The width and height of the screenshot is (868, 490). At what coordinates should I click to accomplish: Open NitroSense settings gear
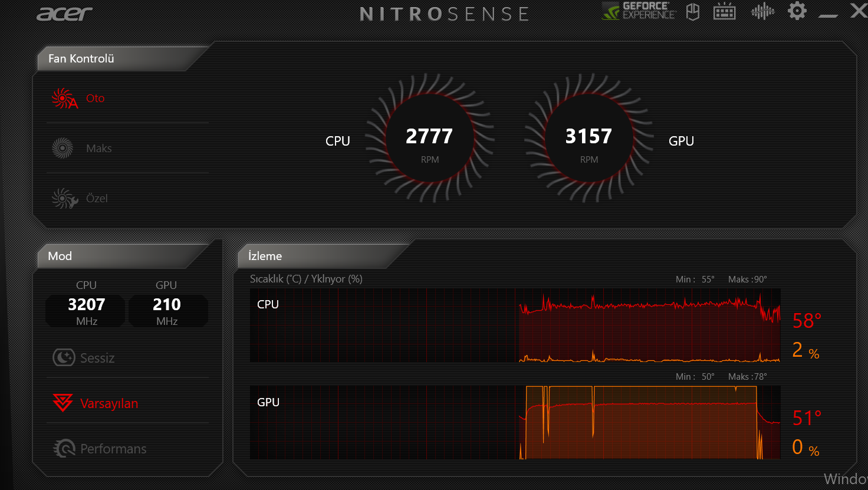coord(797,11)
